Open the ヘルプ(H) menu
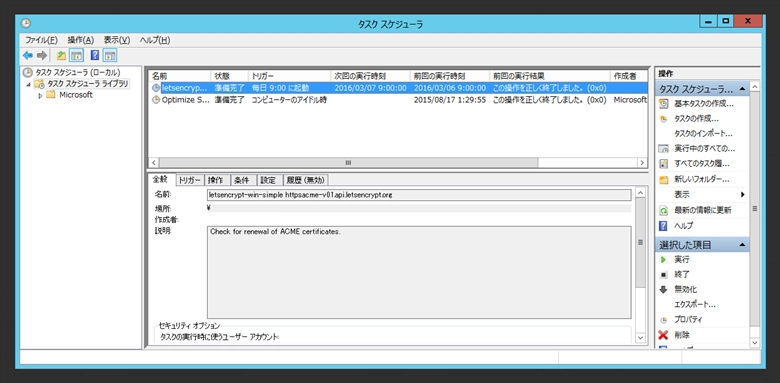Screen dimensions: 780x383 [x=155, y=40]
